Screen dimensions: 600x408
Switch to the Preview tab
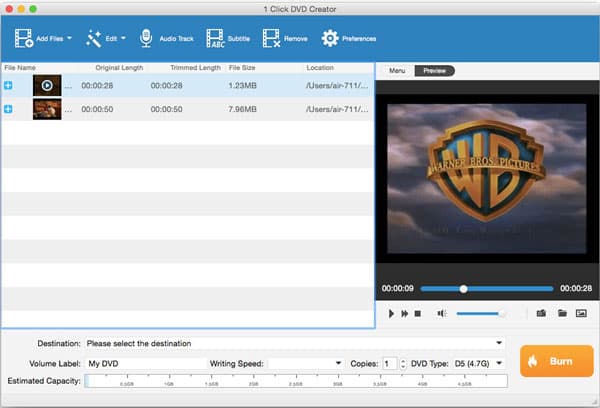434,71
